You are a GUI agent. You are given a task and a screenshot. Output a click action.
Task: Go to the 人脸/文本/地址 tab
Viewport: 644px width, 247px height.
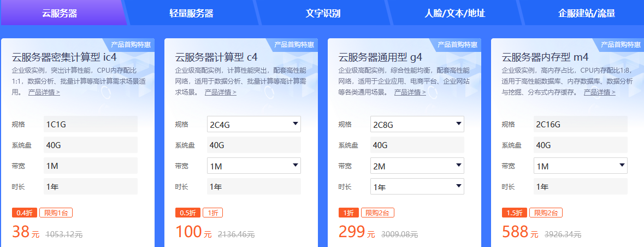click(454, 14)
